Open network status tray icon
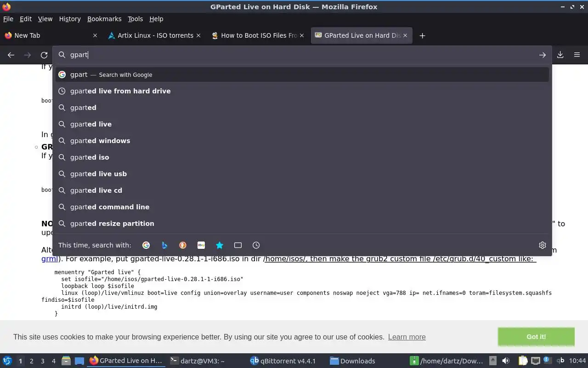The image size is (588, 368). click(535, 361)
